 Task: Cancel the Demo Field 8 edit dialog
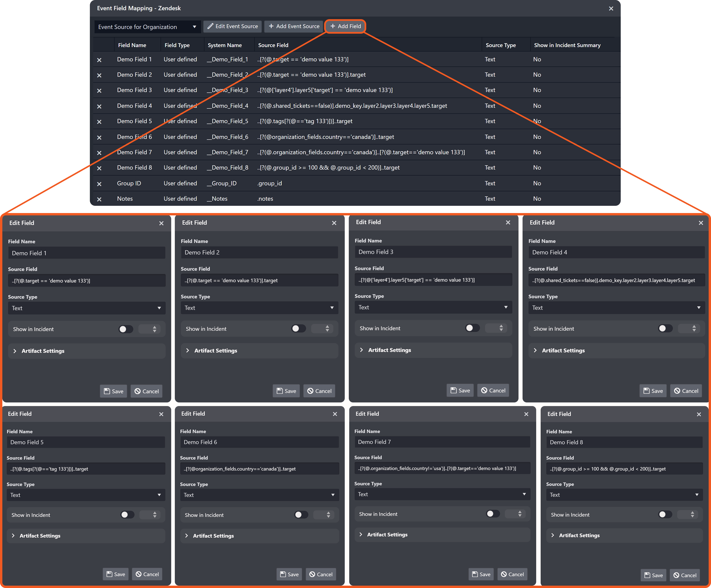coord(685,575)
